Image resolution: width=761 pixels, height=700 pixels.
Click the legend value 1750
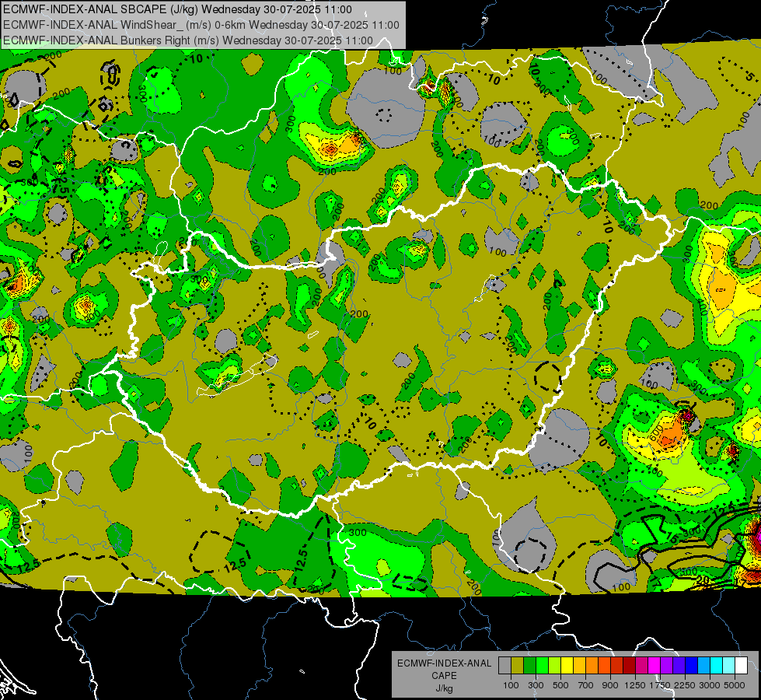coord(660,685)
